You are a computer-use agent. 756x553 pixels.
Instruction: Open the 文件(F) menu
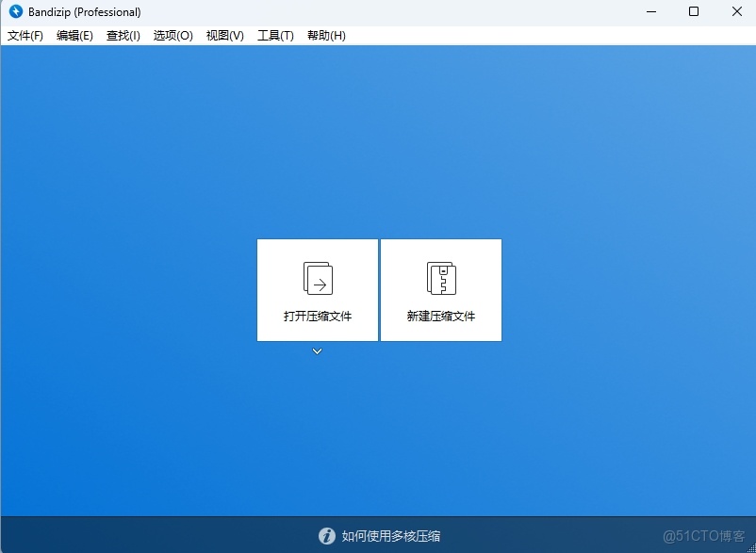[25, 35]
